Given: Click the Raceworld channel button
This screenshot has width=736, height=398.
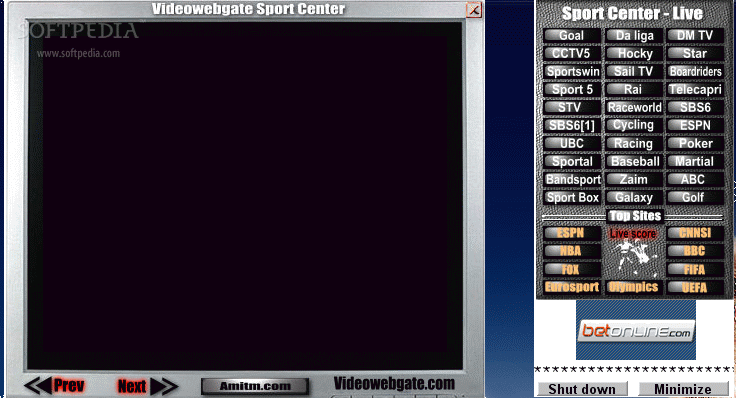Looking at the screenshot, I should [x=634, y=107].
